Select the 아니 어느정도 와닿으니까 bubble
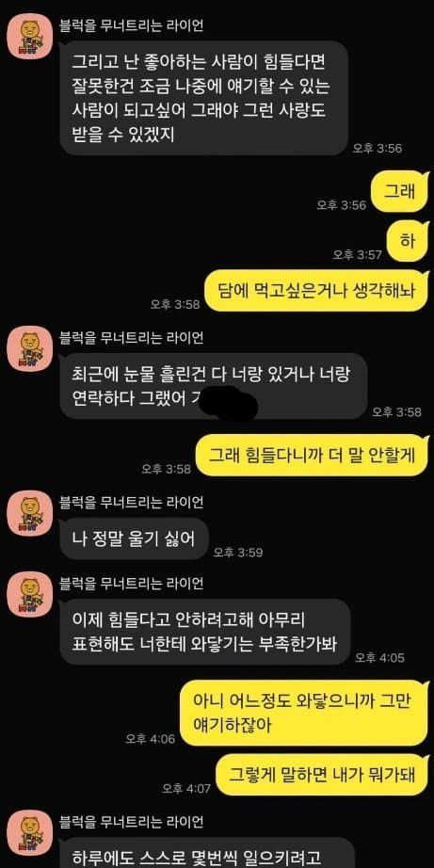Viewport: 434px width, 868px height. (x=305, y=713)
